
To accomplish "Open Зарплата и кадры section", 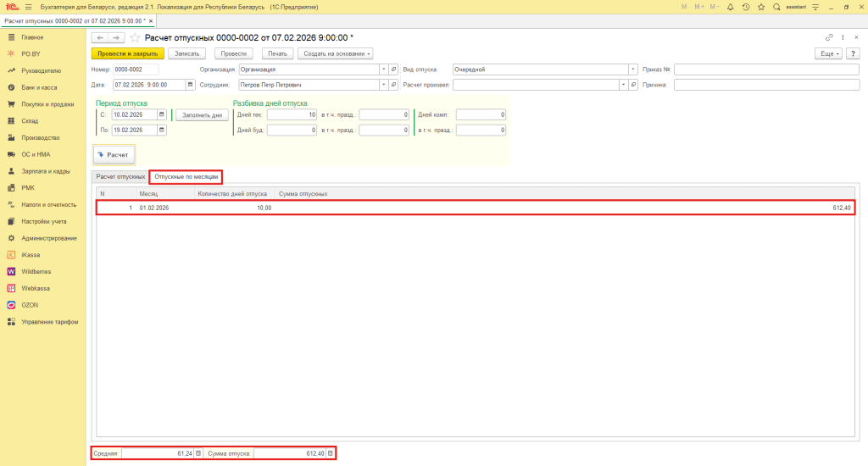I will pos(44,171).
